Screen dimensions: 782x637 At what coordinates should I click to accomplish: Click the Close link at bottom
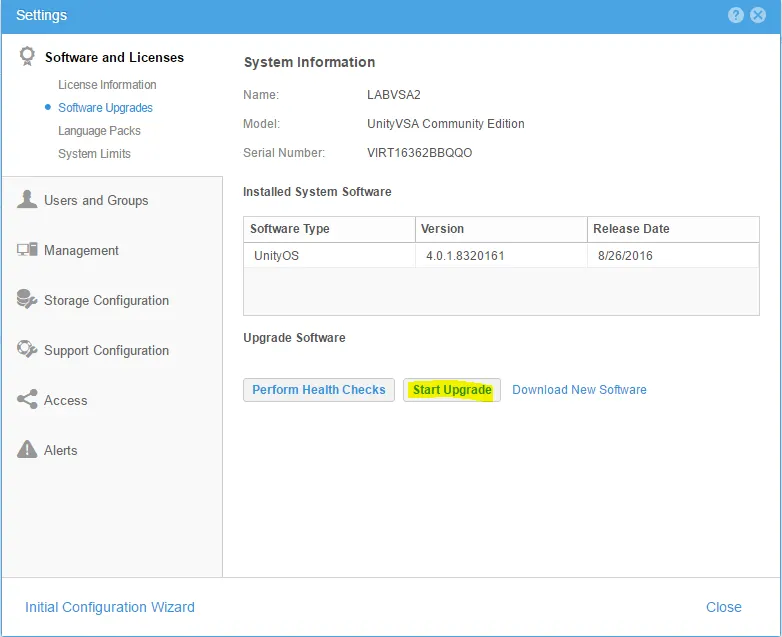(723, 607)
